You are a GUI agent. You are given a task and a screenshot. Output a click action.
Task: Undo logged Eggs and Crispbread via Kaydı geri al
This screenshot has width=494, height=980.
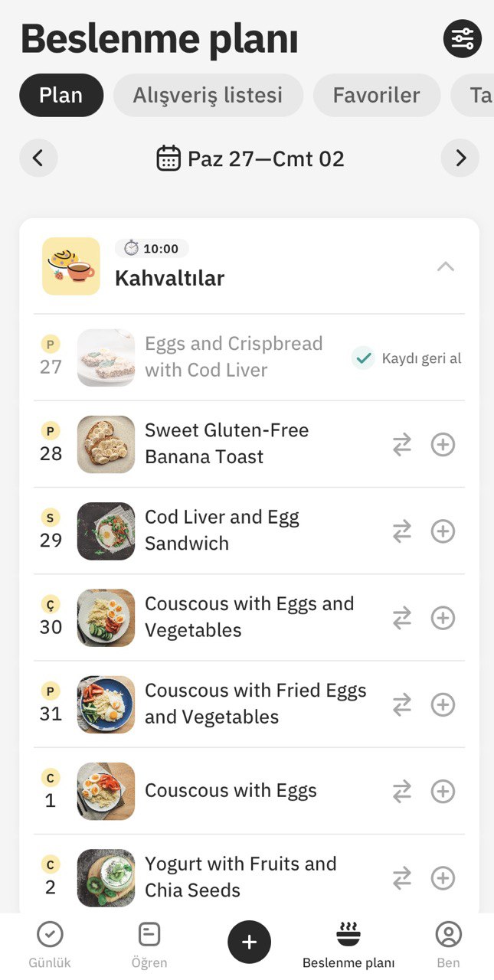(x=407, y=358)
